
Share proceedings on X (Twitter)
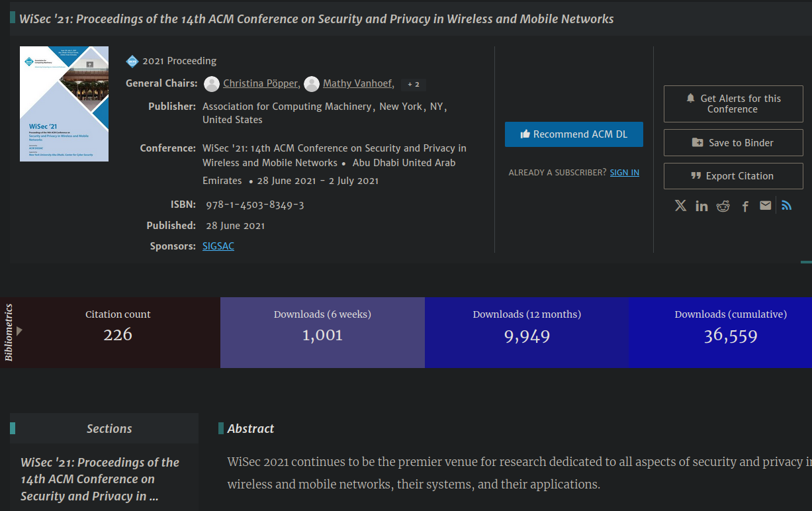click(x=680, y=206)
